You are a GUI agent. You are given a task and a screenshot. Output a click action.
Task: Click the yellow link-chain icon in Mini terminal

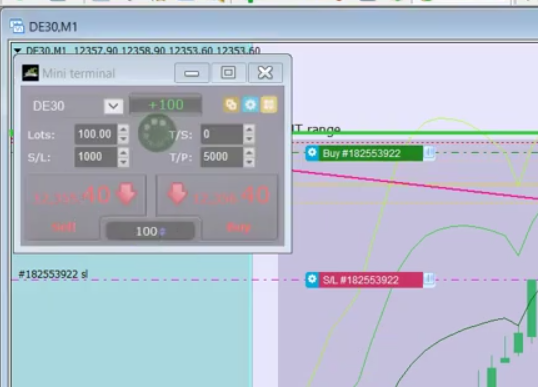pyautogui.click(x=231, y=105)
